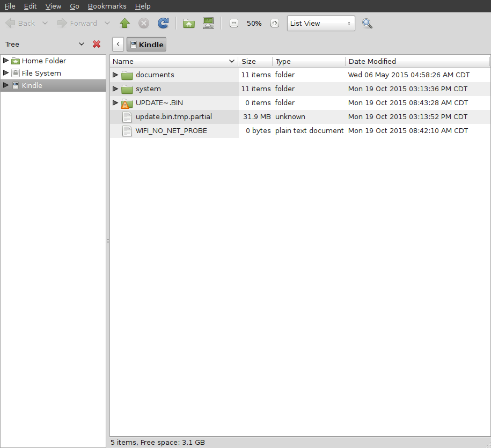Click the Forward button
The width and height of the screenshot is (491, 448).
(77, 23)
